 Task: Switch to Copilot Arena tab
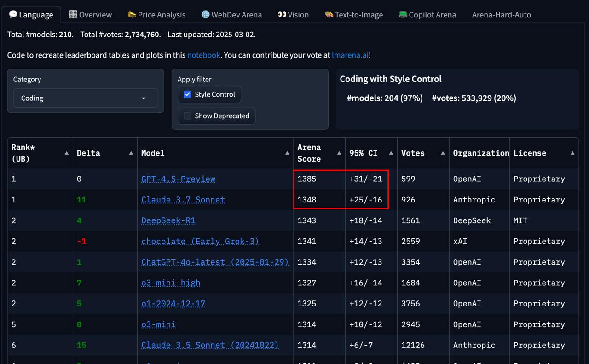427,15
